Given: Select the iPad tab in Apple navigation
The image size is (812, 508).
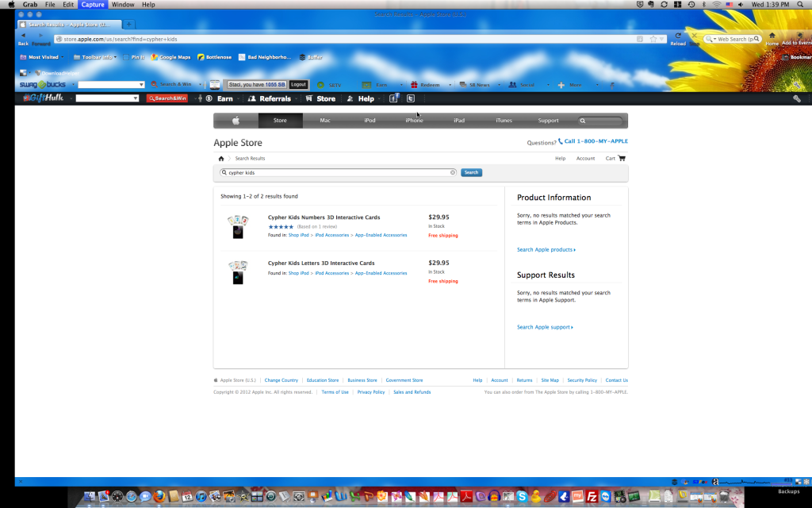Looking at the screenshot, I should tap(459, 121).
